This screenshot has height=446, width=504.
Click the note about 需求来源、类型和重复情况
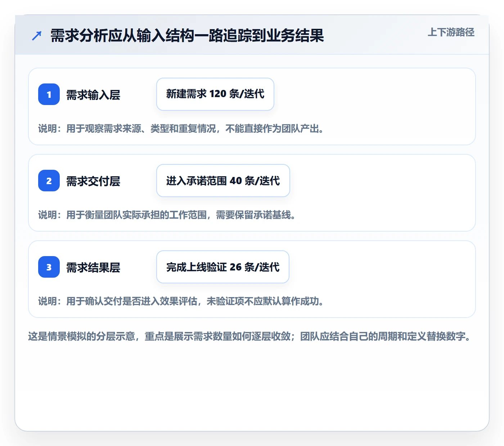point(181,128)
